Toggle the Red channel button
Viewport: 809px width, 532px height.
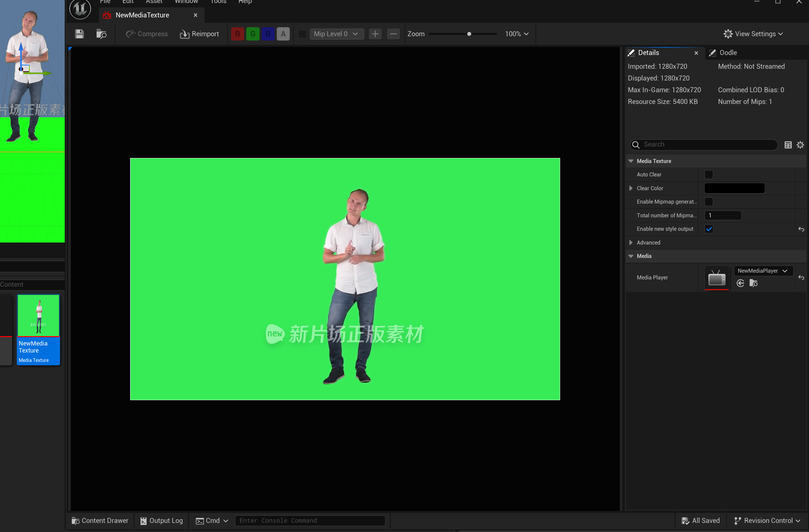pyautogui.click(x=237, y=34)
